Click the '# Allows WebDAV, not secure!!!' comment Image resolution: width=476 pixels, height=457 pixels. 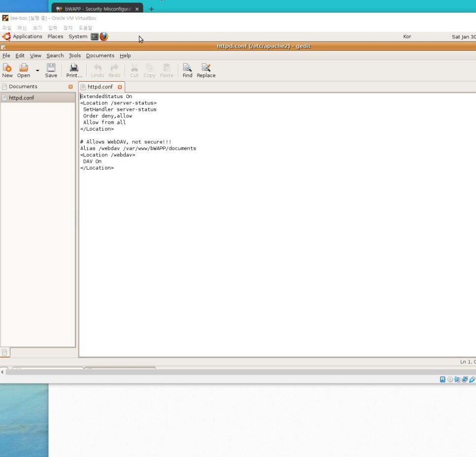(x=126, y=142)
